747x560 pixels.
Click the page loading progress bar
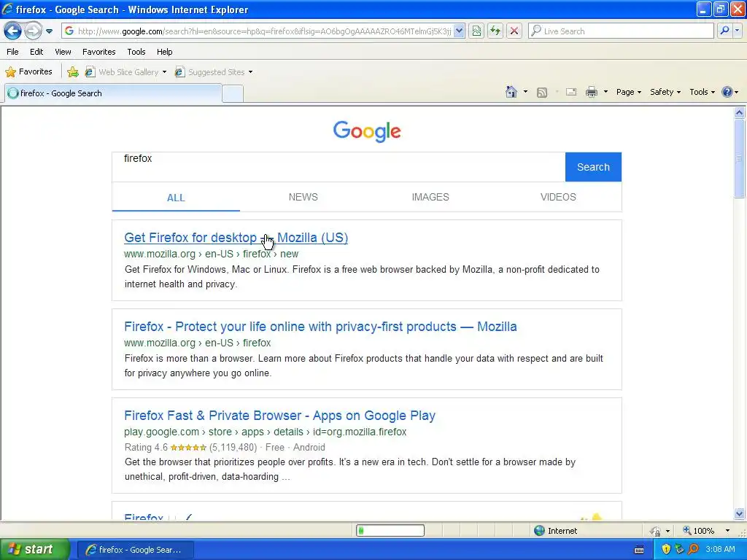click(390, 531)
